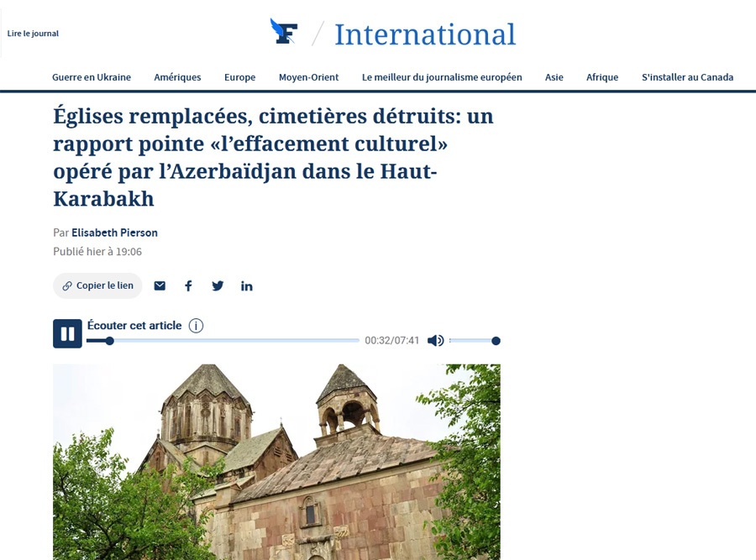Go to Guerre en Ukraine section
Viewport: 756px width, 560px height.
click(92, 77)
